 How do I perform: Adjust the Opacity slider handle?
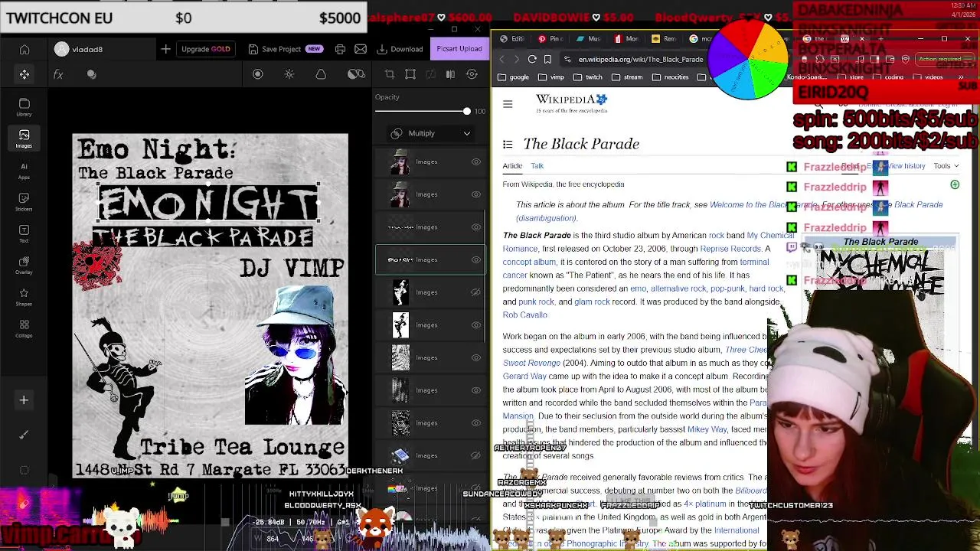tap(466, 111)
